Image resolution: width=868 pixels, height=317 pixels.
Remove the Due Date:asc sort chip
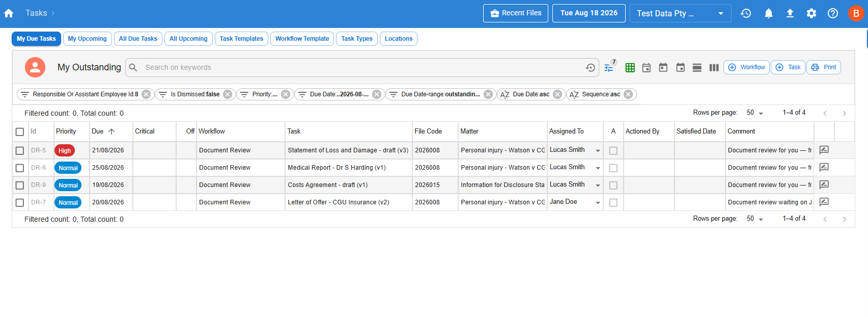557,94
